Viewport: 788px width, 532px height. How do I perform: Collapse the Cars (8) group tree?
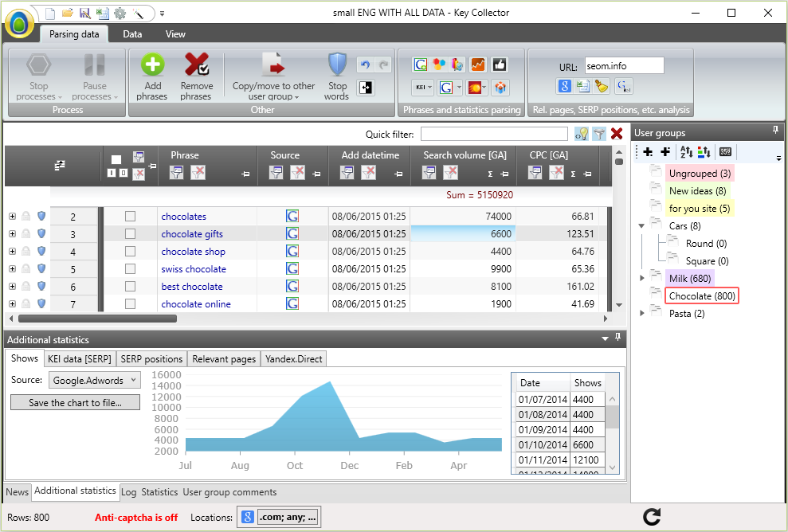click(642, 226)
